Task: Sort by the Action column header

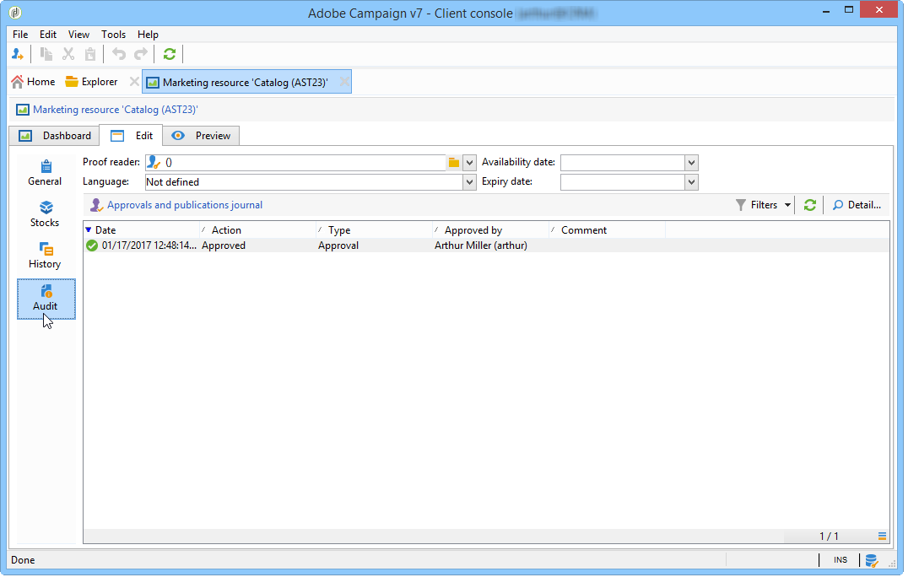Action: point(258,231)
